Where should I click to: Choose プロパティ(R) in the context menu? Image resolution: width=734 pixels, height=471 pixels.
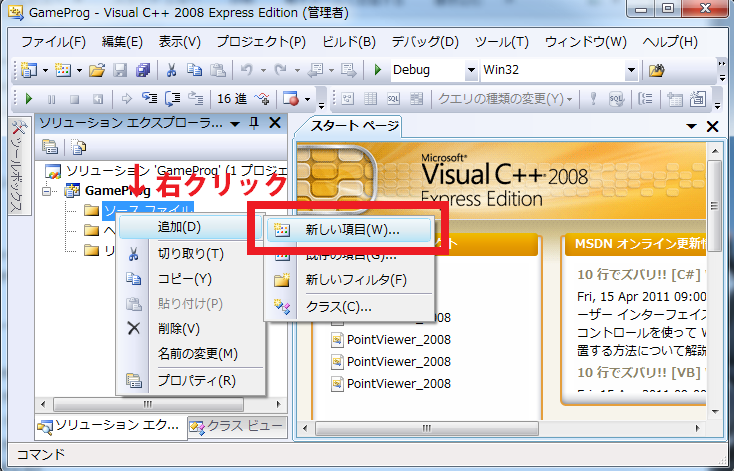click(x=197, y=380)
